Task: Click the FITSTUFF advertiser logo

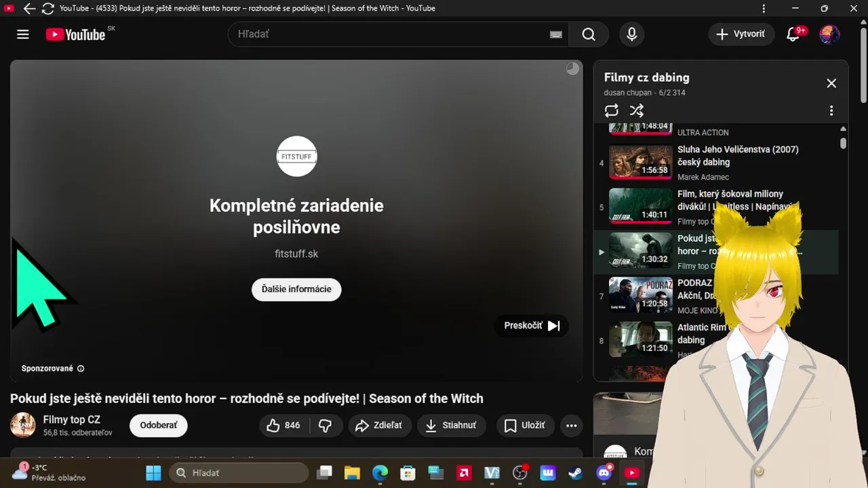Action: click(297, 157)
